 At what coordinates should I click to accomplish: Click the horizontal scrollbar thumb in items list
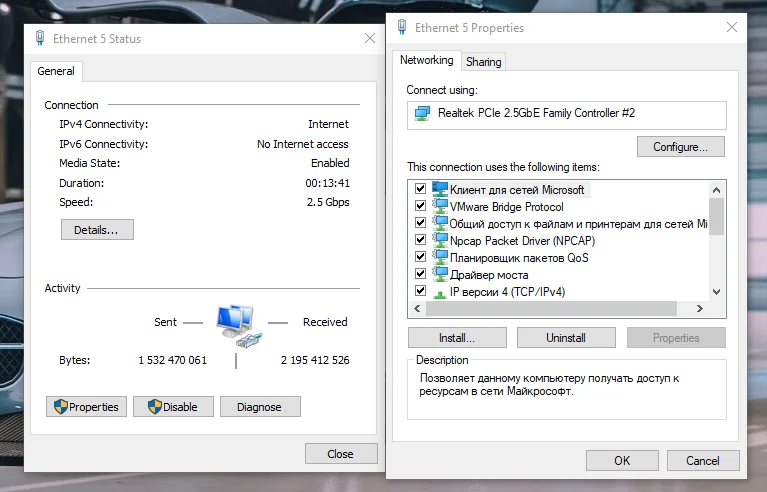(551, 308)
